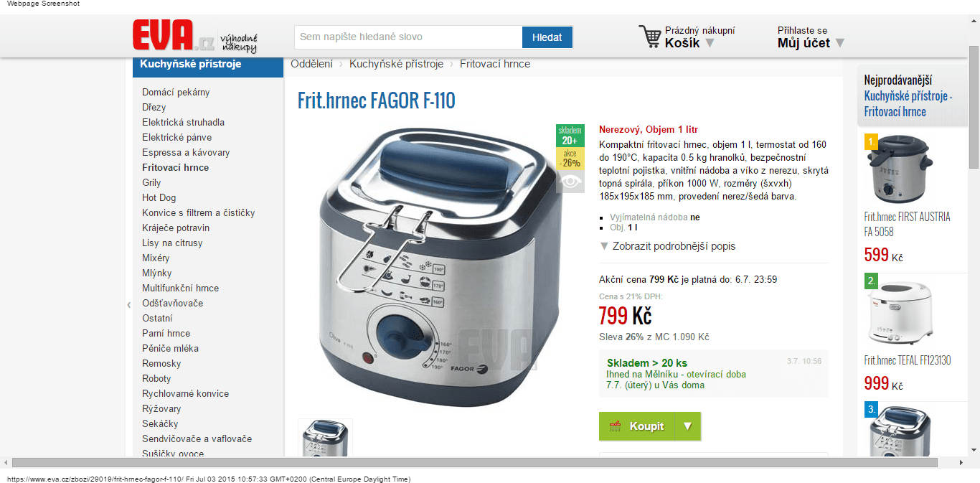Screen dimensions: 980x483
Task: Expand Zobrazit podrobnější popis
Action: tap(667, 246)
